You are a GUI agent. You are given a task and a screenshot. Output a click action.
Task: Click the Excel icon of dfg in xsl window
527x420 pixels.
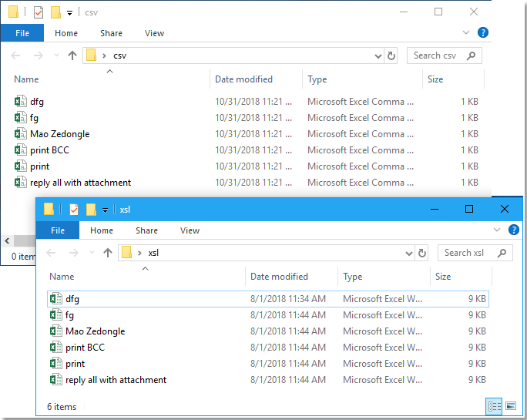click(55, 299)
